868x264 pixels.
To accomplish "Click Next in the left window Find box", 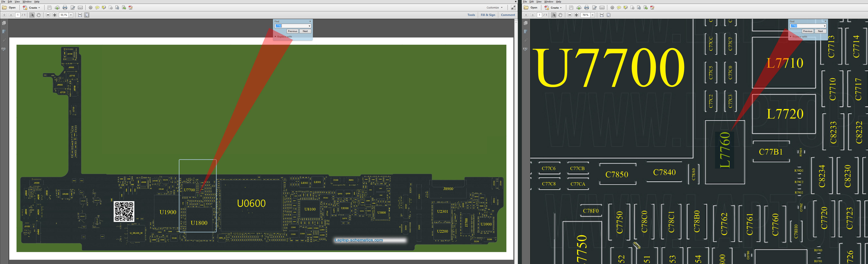I will pos(305,31).
